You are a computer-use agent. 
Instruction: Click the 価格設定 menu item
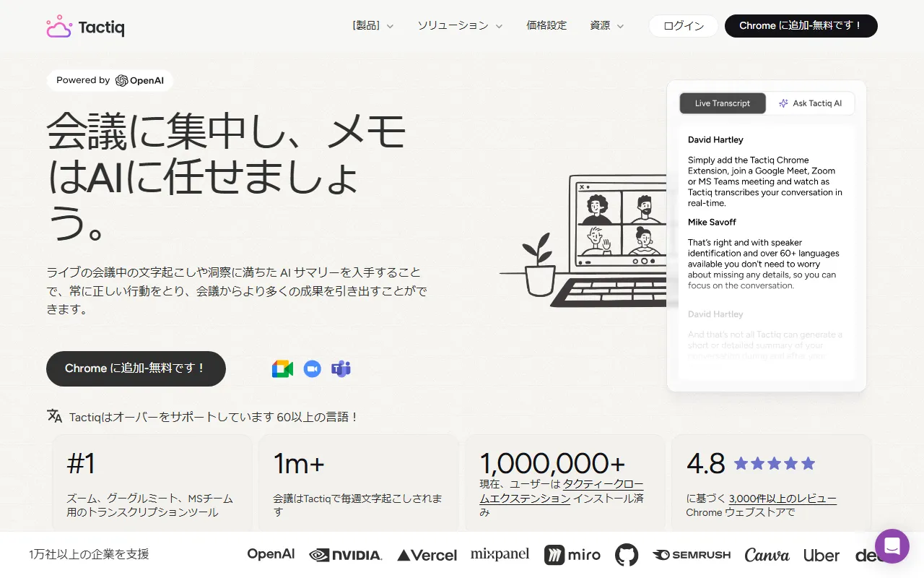546,25
